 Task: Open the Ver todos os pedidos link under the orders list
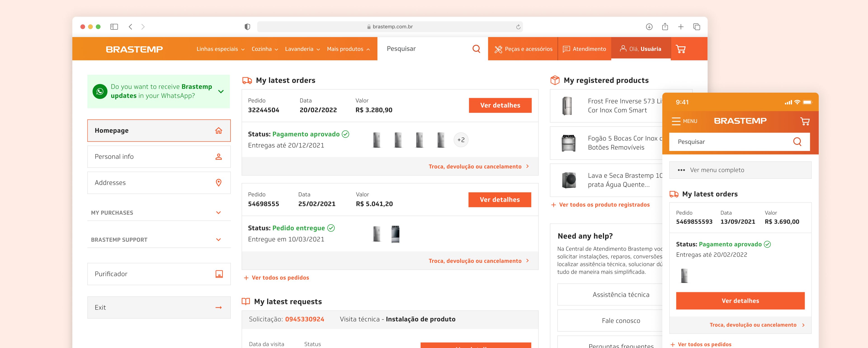pos(280,277)
